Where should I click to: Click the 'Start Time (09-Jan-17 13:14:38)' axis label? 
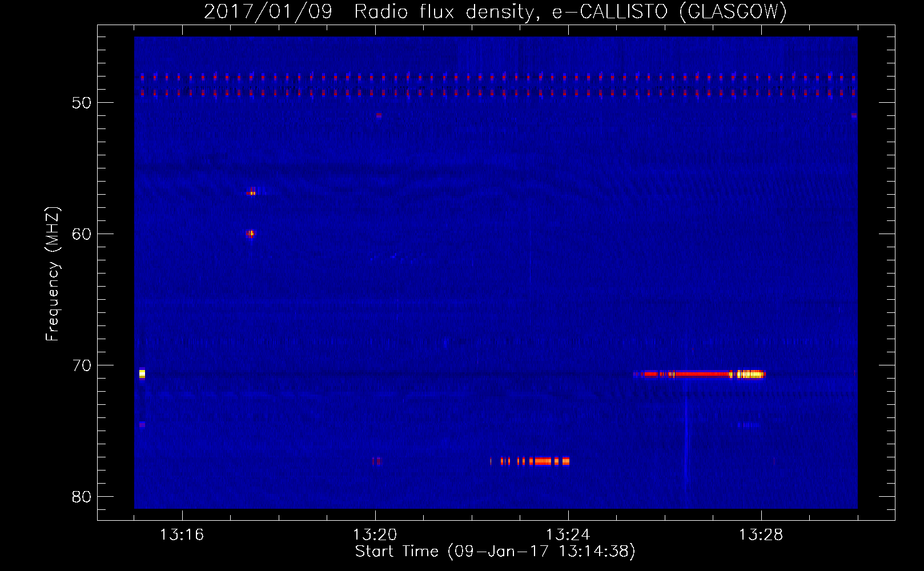point(495,552)
